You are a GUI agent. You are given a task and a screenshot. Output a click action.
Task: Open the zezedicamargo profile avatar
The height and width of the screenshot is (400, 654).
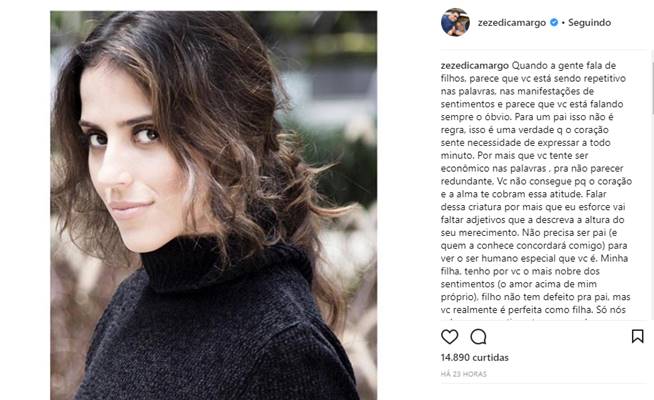(x=455, y=23)
